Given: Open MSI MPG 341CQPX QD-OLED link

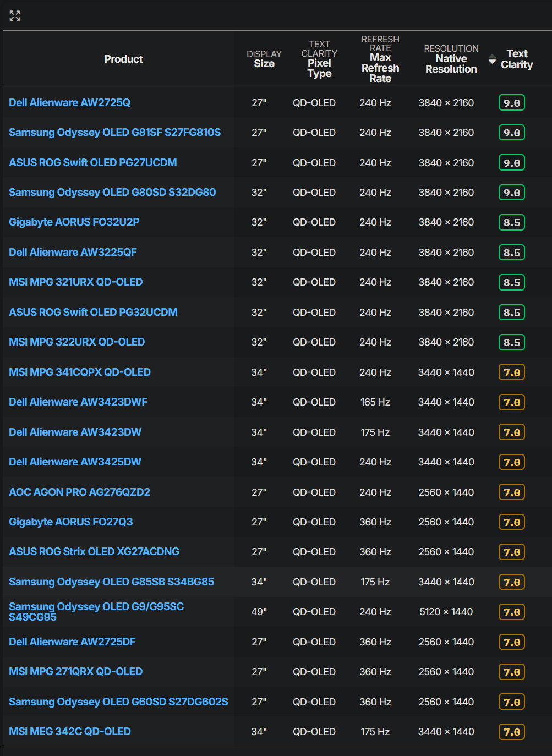Looking at the screenshot, I should click(x=80, y=372).
